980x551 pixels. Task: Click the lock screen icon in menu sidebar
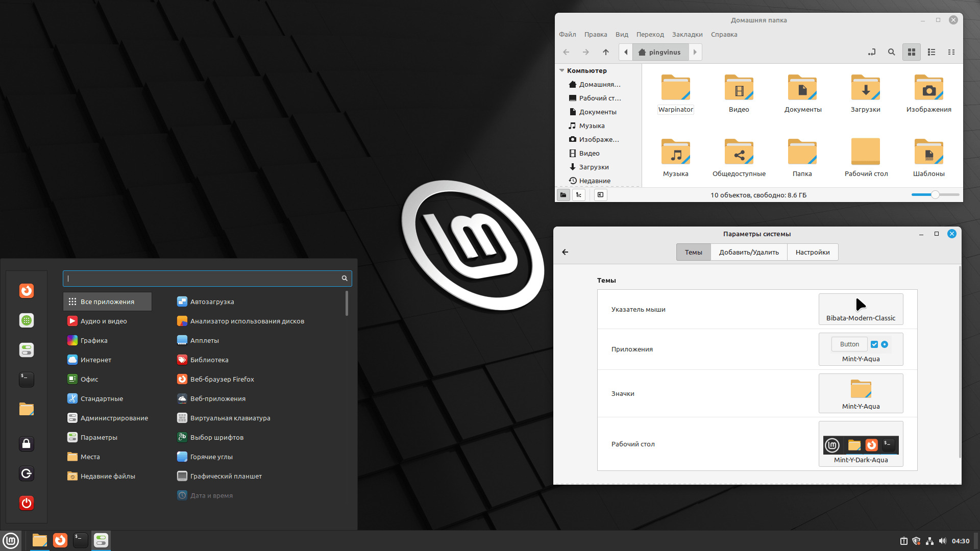(x=27, y=444)
